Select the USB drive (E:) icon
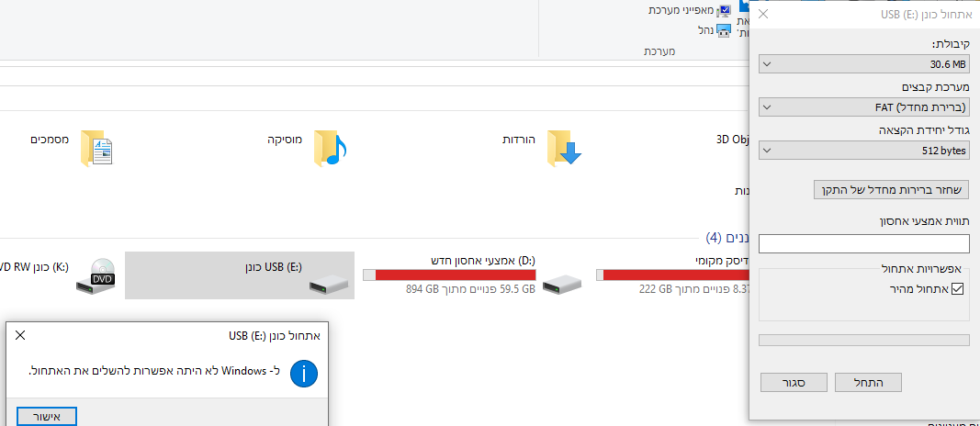This screenshot has width=980, height=426. [330, 286]
